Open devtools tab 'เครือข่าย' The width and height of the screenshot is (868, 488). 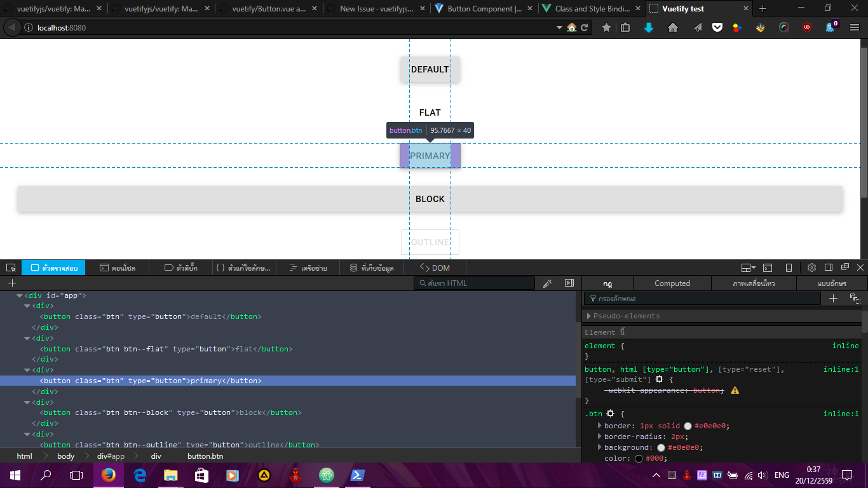click(x=309, y=268)
